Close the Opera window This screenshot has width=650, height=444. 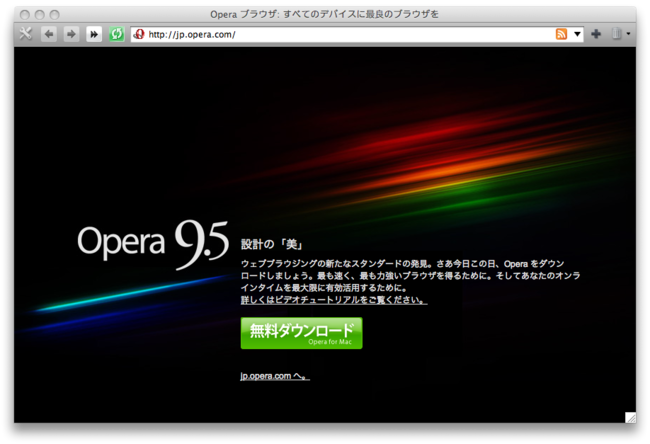pos(25,15)
